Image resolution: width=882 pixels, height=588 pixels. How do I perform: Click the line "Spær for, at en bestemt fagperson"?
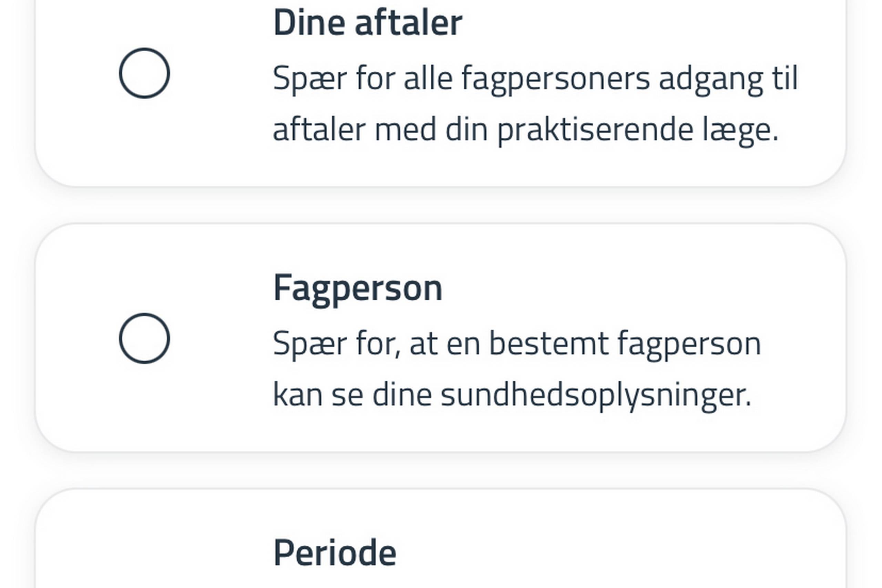point(517,343)
